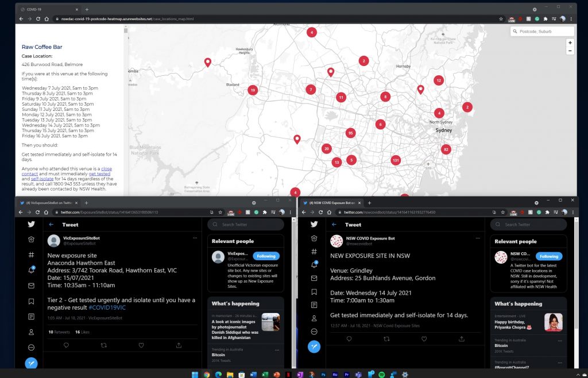Open the Danish Siddiqui photo thumbnail
Image resolution: width=588 pixels, height=378 pixels.
[271, 322]
